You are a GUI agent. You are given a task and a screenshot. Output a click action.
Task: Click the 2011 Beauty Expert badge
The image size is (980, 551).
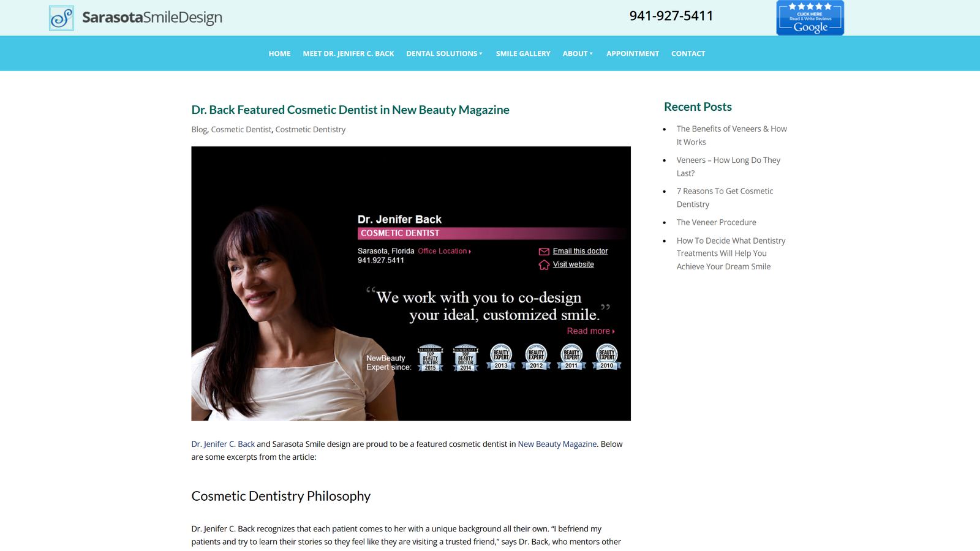571,357
